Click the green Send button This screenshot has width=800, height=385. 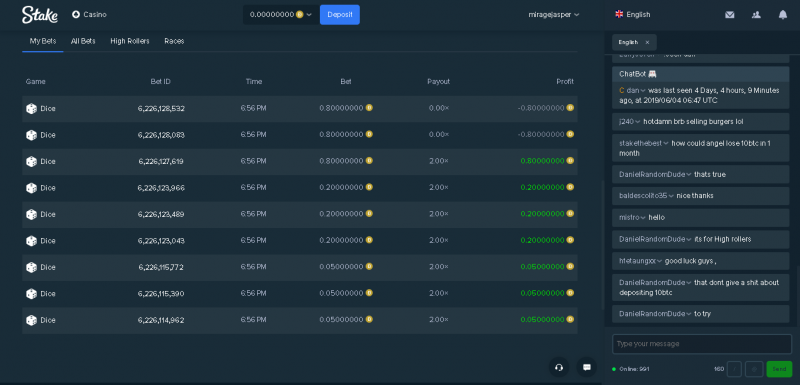[779, 369]
